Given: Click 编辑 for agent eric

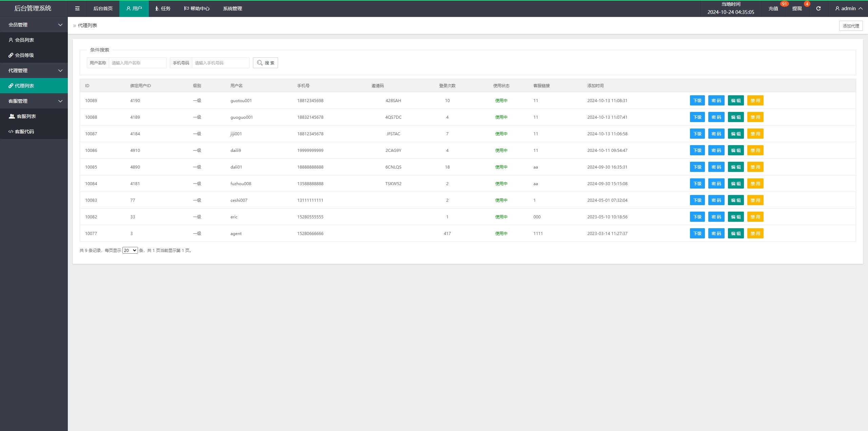Looking at the screenshot, I should pos(735,217).
